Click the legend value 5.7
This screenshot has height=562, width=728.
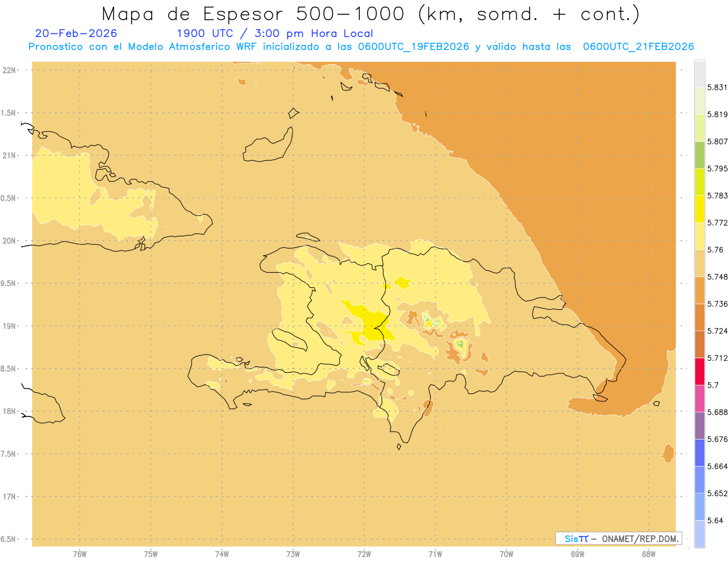pos(713,385)
